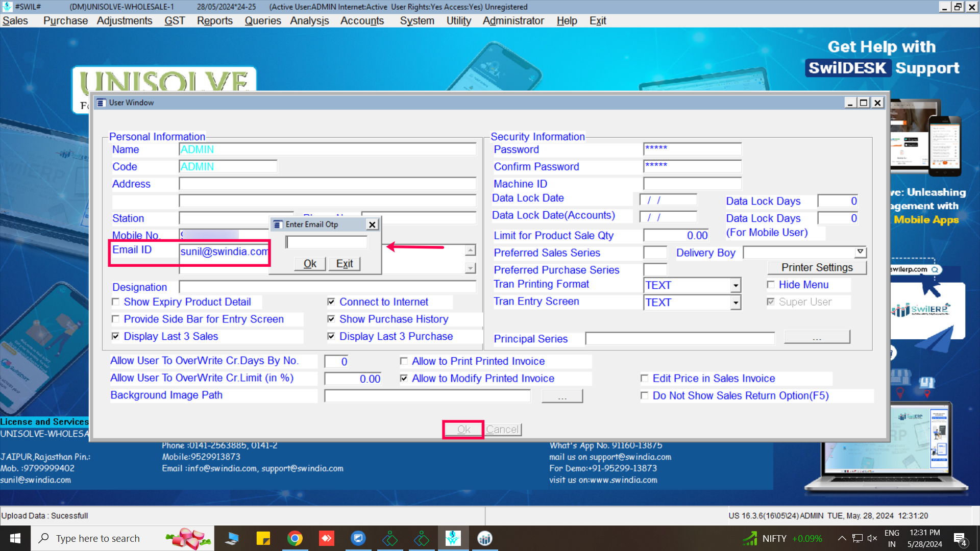980x551 pixels.
Task: Click the scroll down arrow beside Email field
Action: click(x=471, y=268)
